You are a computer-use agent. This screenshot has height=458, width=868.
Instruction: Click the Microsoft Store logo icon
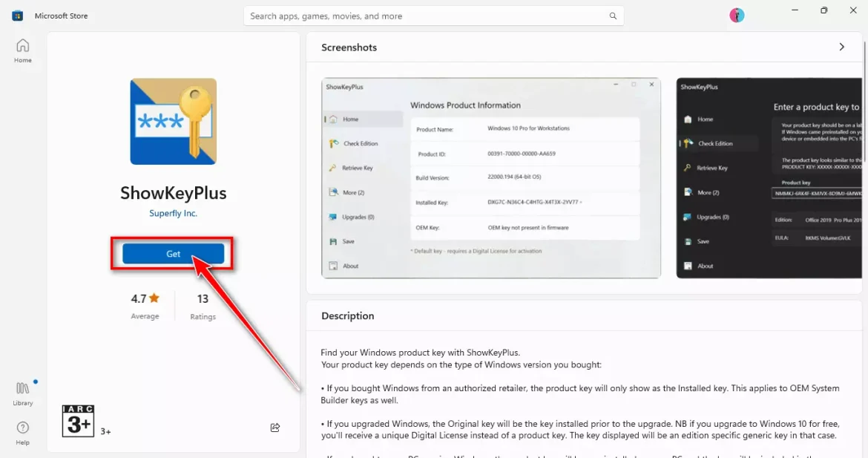pyautogui.click(x=18, y=16)
